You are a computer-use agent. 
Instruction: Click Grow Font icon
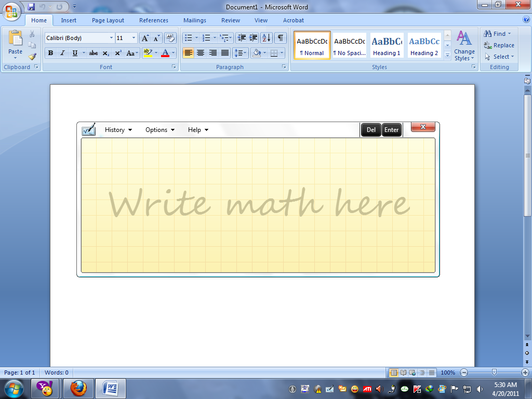click(x=145, y=38)
